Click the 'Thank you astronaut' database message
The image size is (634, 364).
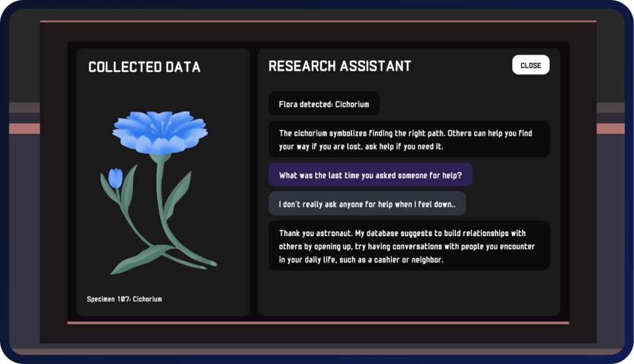pos(409,245)
